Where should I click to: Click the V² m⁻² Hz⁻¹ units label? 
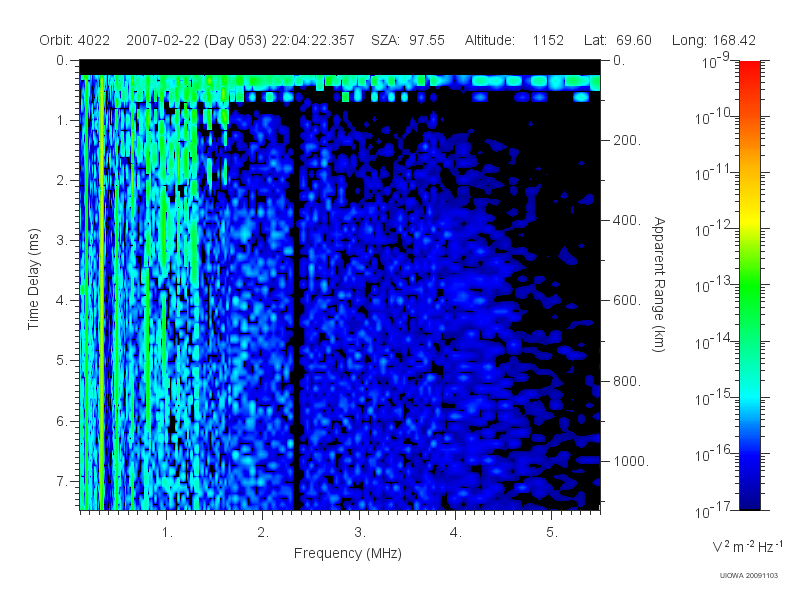[747, 546]
